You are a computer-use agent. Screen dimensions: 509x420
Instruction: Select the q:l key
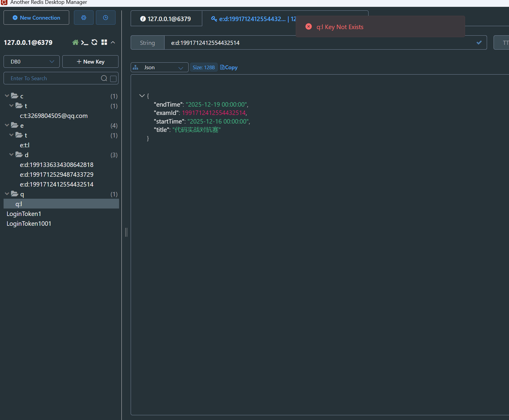(61, 204)
